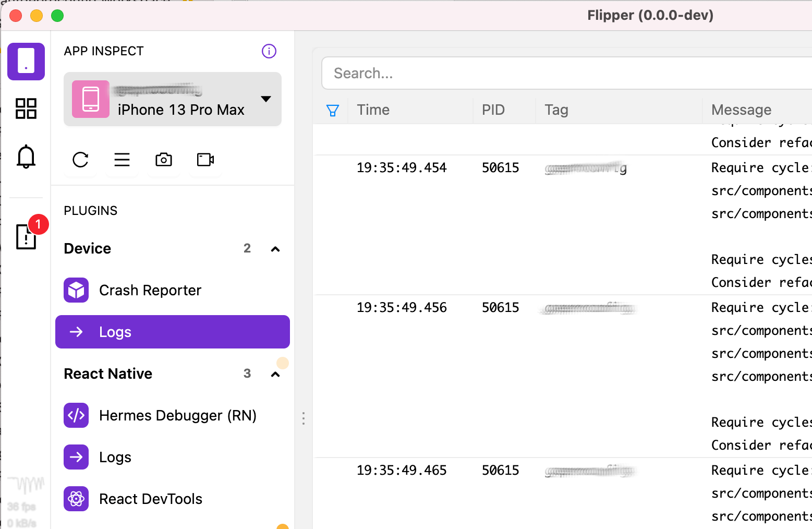
Task: Open React DevTools plugin
Action: tap(173, 499)
